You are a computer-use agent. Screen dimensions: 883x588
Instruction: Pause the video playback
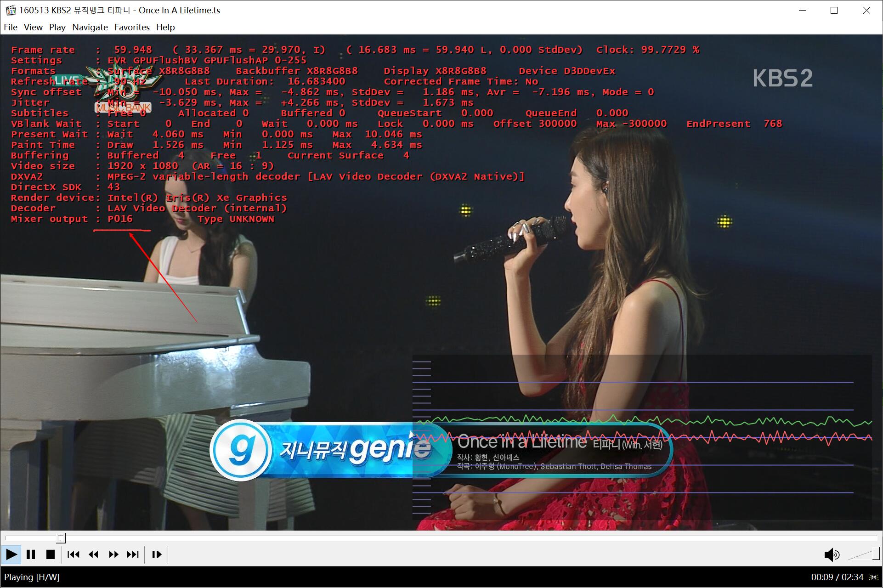click(31, 554)
